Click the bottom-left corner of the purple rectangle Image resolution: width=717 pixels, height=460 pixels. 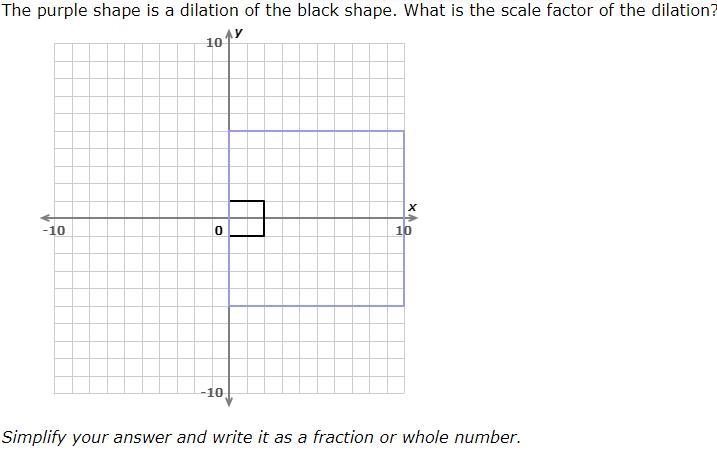click(229, 306)
